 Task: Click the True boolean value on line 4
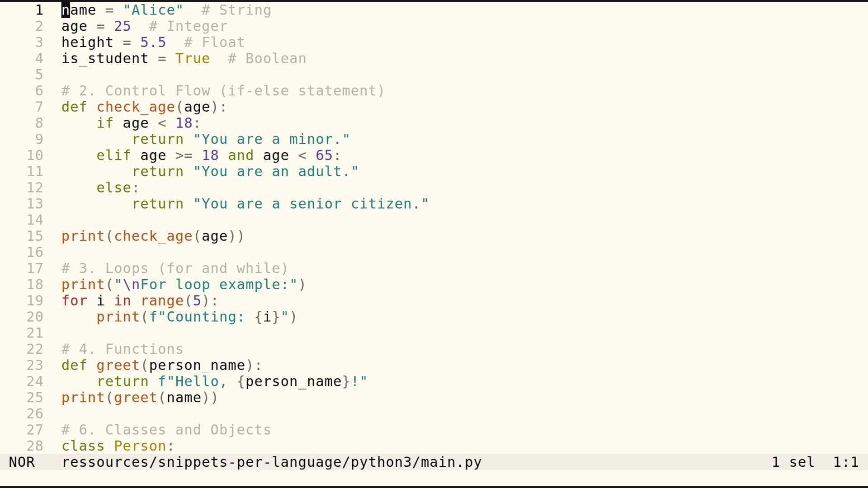coord(192,58)
